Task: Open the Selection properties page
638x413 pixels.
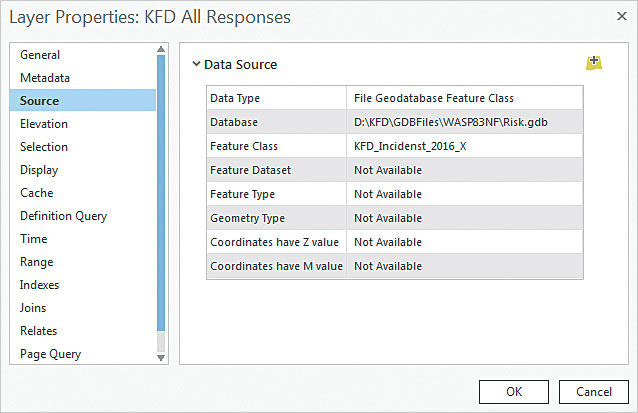Action: (44, 147)
